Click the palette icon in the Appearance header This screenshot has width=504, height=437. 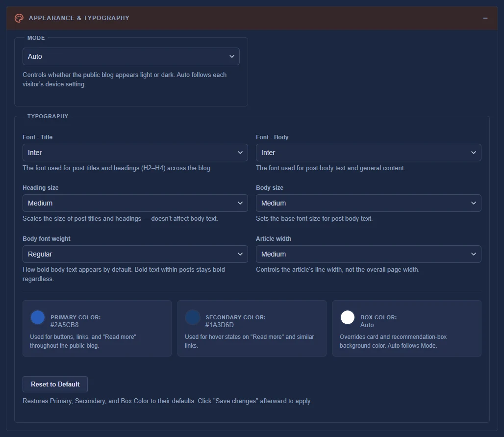coord(19,18)
